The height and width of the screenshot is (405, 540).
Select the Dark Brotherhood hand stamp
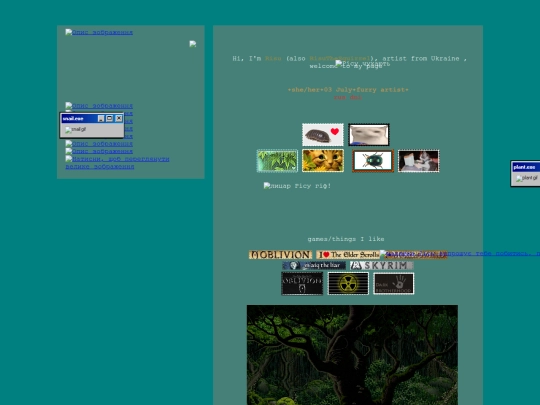click(x=394, y=283)
